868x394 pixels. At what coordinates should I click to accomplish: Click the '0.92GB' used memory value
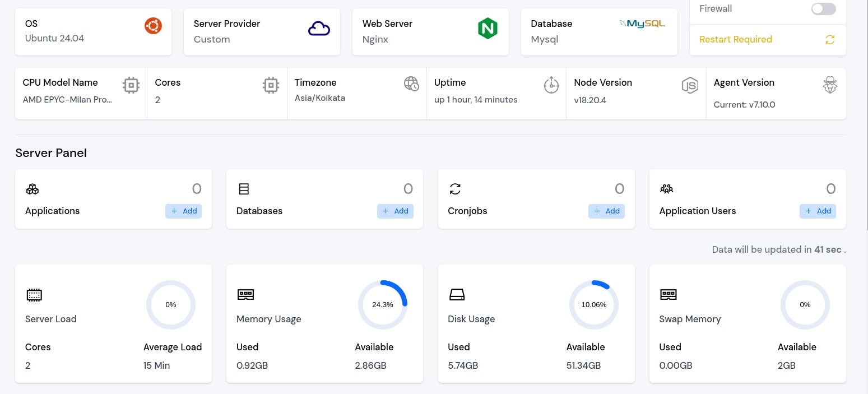coord(252,366)
